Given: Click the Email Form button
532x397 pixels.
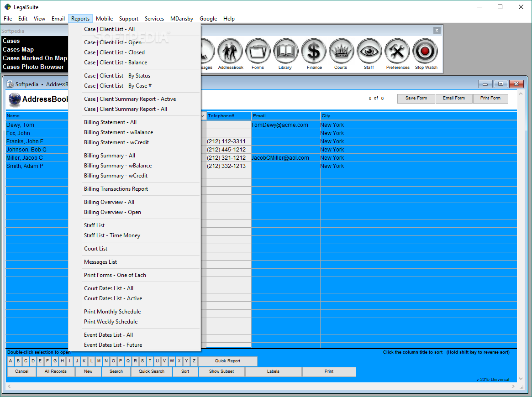Looking at the screenshot, I should 453,98.
